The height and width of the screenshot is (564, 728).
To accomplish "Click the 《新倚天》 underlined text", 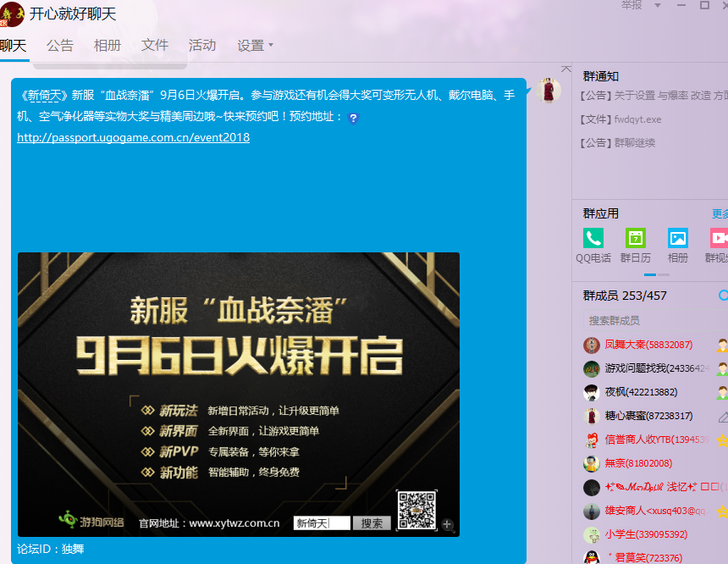I will 44,96.
